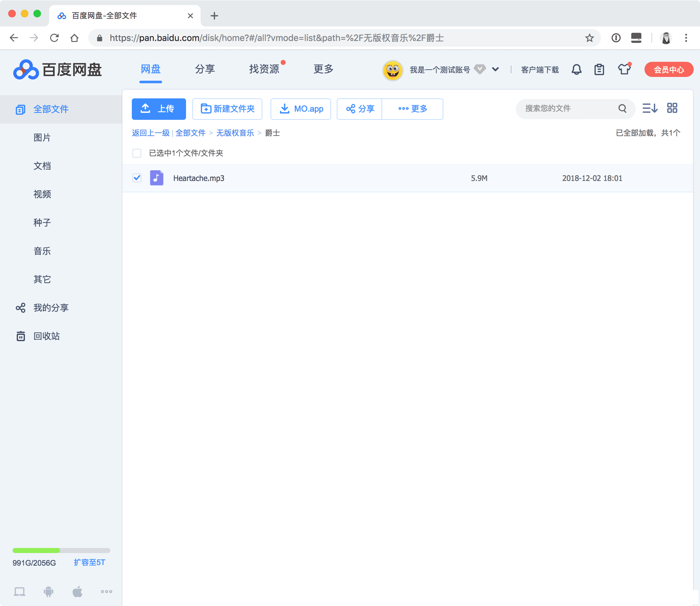Click the Android client icon
This screenshot has height=606, width=700.
click(x=48, y=591)
